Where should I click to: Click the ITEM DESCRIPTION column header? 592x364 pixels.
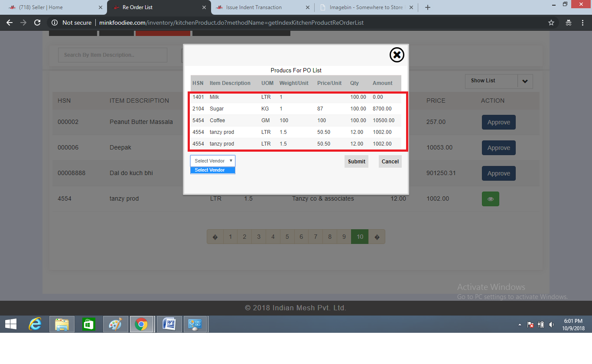[x=139, y=101]
